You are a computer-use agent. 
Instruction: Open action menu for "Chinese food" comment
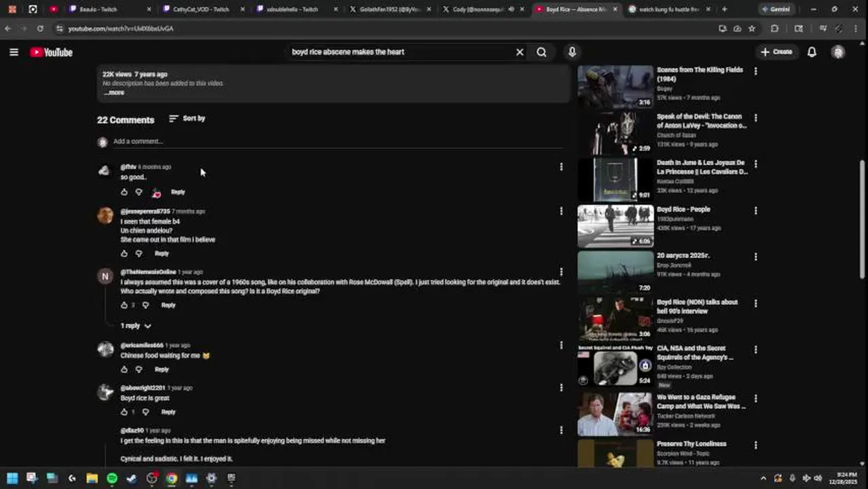coord(561,346)
